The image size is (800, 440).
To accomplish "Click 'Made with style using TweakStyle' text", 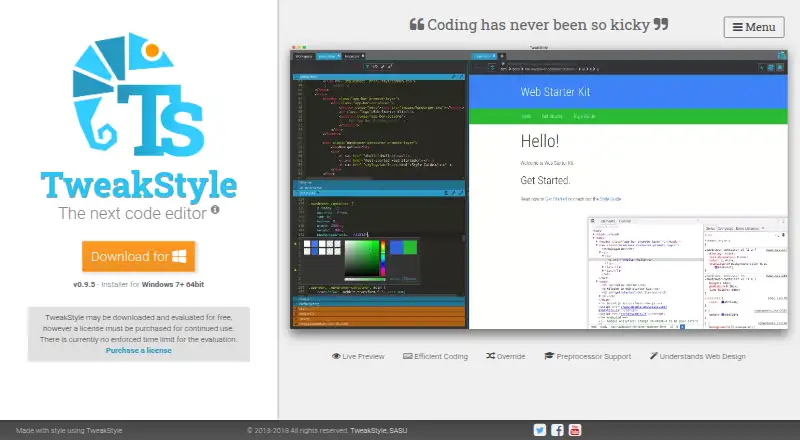I will pyautogui.click(x=69, y=430).
